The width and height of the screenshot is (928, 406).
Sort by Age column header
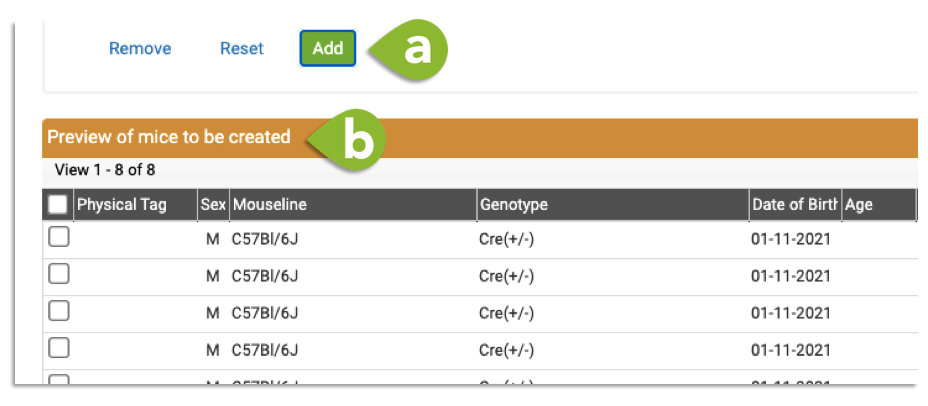879,205
